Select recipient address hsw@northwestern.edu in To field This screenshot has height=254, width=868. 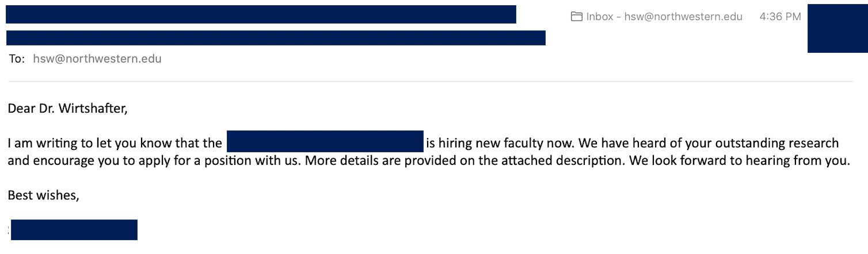(97, 59)
